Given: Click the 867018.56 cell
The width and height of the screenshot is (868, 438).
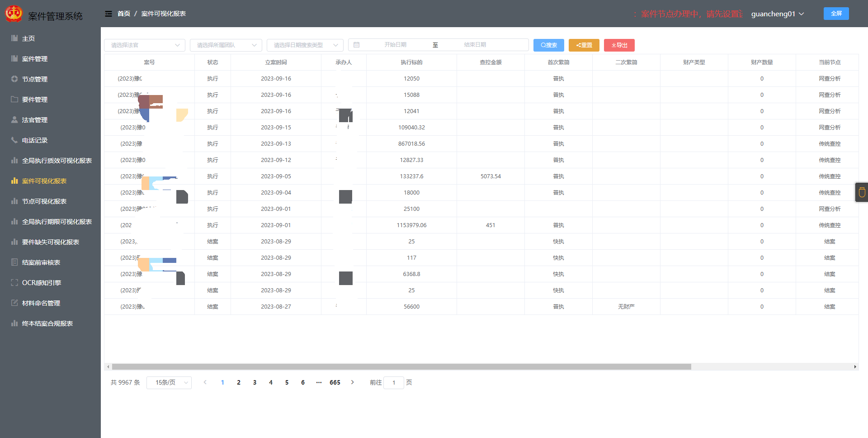Looking at the screenshot, I should 411,144.
